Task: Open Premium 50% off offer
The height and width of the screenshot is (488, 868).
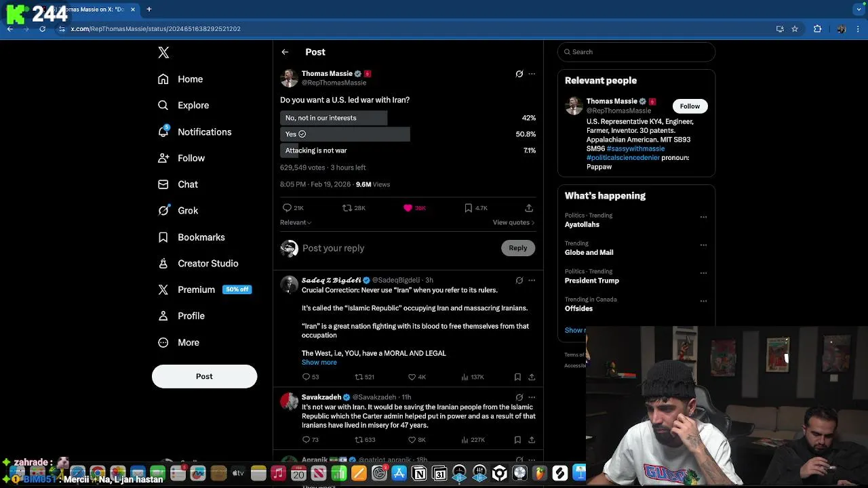Action: 205,289
